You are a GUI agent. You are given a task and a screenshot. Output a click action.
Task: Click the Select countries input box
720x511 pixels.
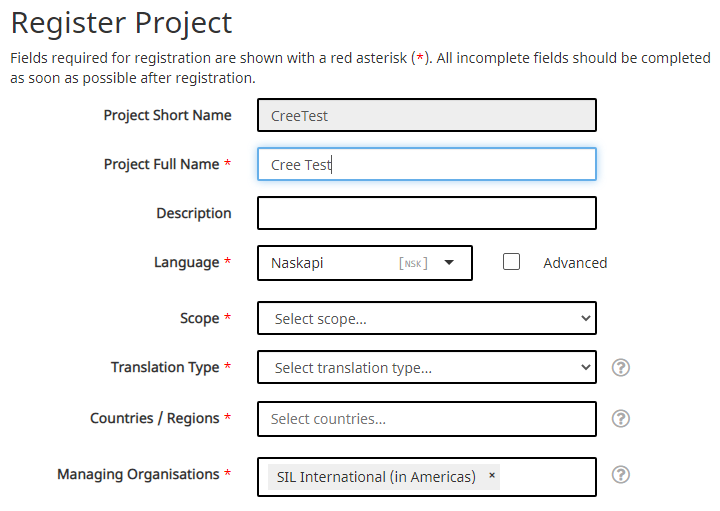tap(427, 419)
